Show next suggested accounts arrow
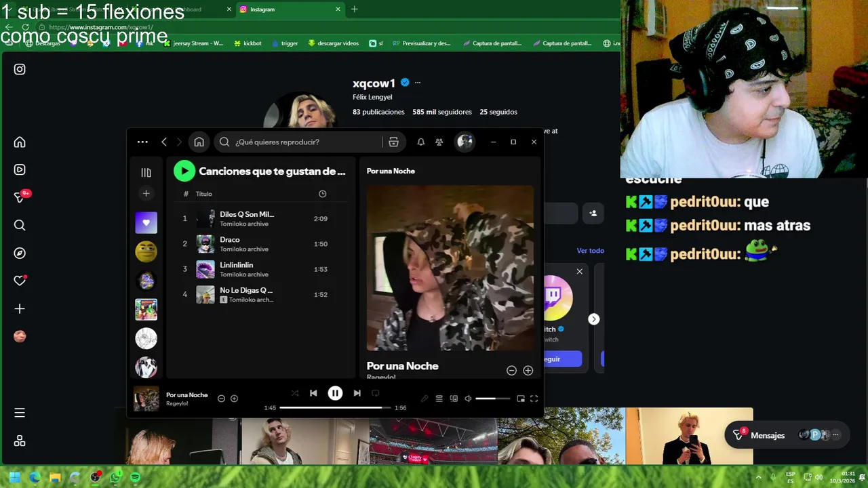The height and width of the screenshot is (488, 868). [x=593, y=319]
